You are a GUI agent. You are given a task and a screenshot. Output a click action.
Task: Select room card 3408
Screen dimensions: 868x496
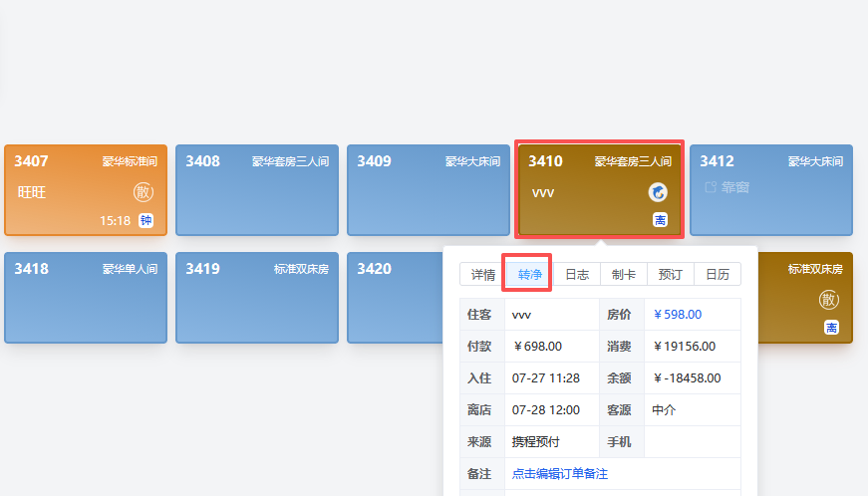pyautogui.click(x=257, y=190)
